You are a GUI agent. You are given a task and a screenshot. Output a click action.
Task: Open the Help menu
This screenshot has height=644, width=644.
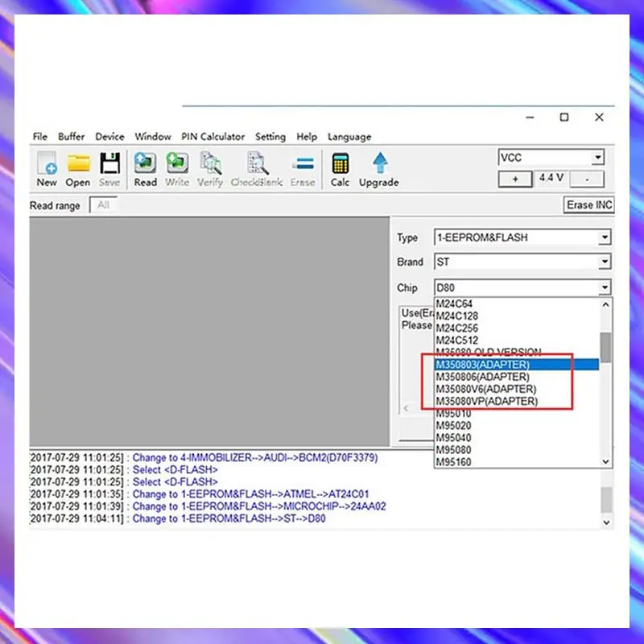click(x=307, y=136)
